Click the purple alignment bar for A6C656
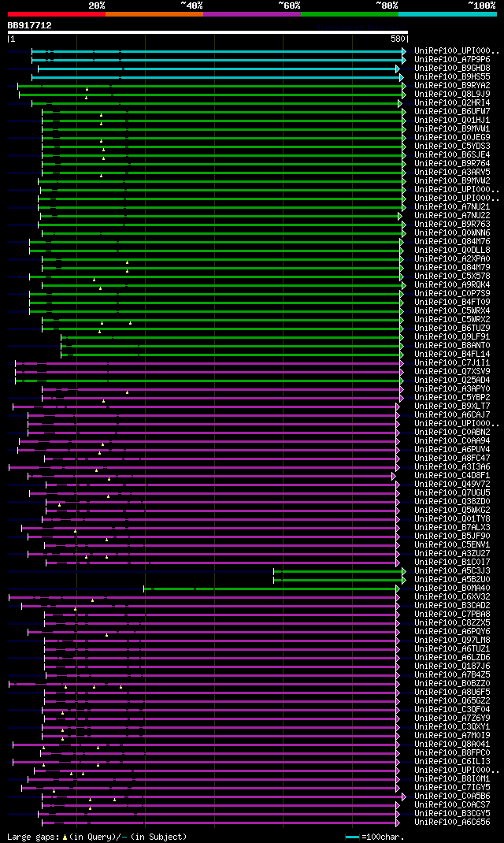The image size is (504, 843). tap(219, 823)
